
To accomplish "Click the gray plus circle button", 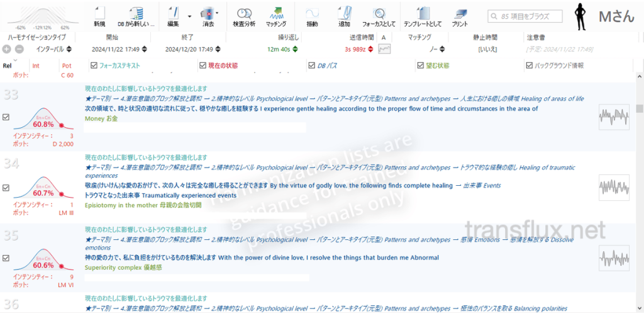I will [6, 49].
